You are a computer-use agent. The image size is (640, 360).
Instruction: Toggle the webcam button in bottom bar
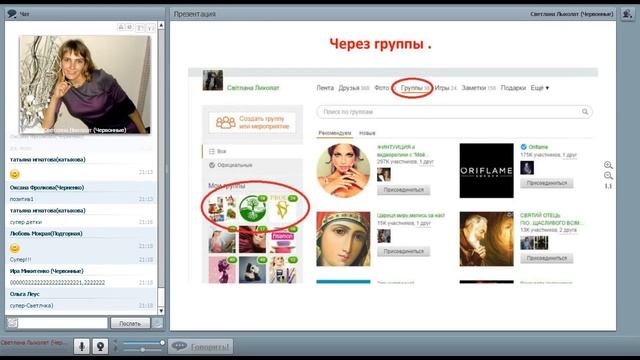pos(100,346)
